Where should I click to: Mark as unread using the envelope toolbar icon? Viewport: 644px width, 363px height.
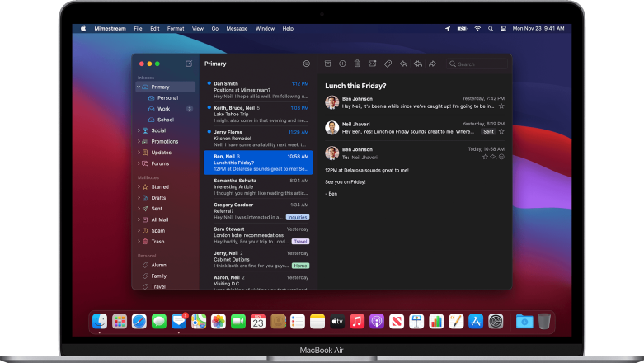[372, 64]
